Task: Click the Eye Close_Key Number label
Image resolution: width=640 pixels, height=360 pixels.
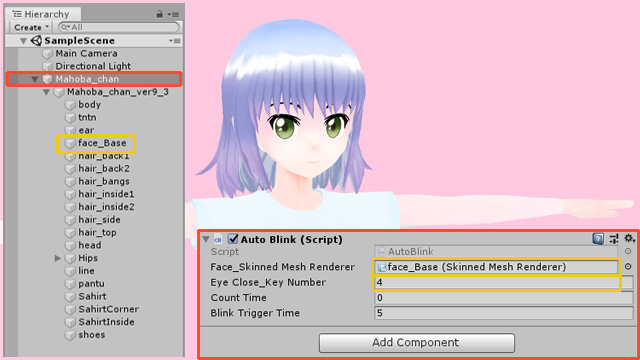Action: (268, 282)
